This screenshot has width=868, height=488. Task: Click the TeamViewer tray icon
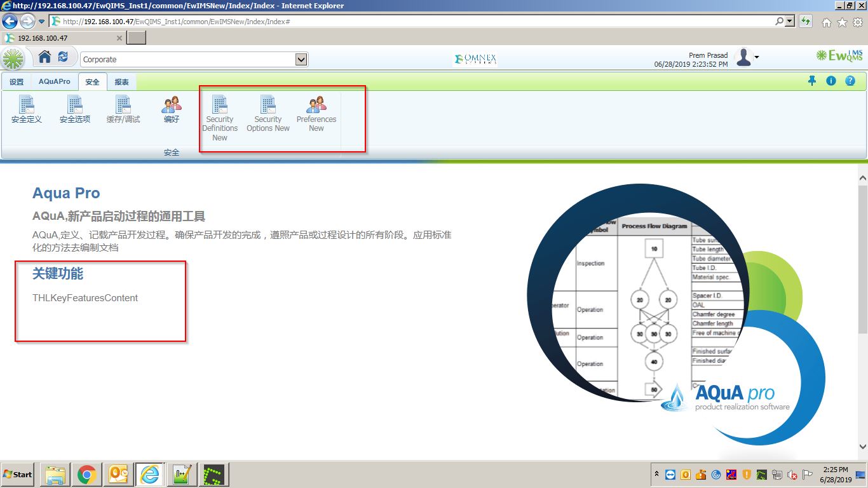pyautogui.click(x=670, y=475)
